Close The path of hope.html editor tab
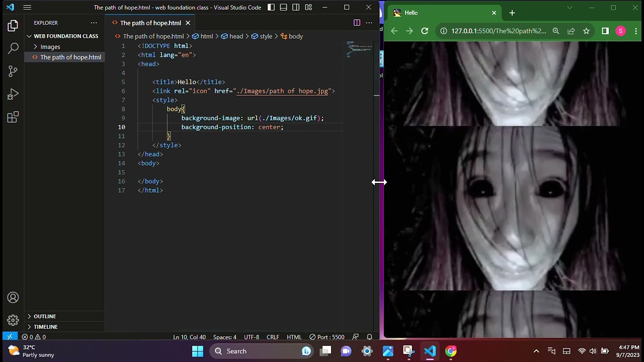 coord(188,23)
